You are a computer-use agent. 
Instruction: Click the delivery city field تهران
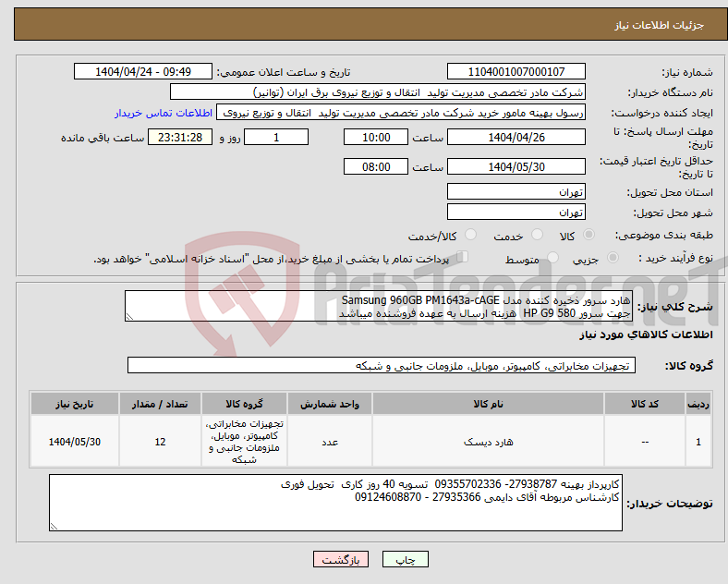click(516, 213)
